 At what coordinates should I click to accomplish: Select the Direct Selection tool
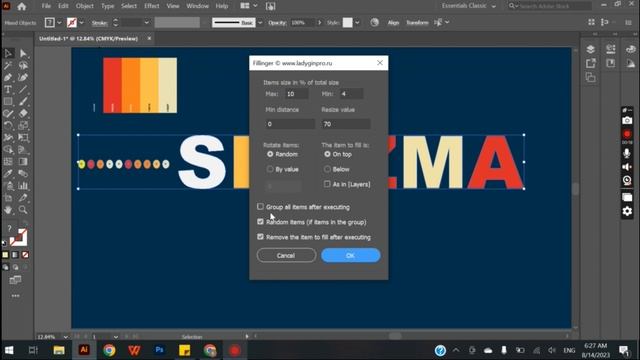coord(23,53)
